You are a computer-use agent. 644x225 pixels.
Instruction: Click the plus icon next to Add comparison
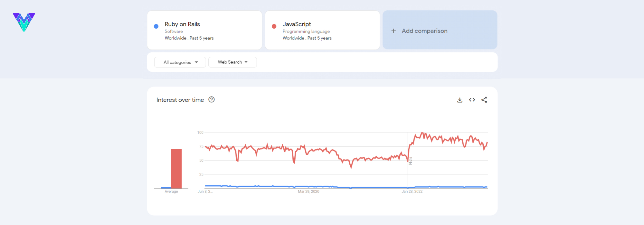tap(393, 31)
